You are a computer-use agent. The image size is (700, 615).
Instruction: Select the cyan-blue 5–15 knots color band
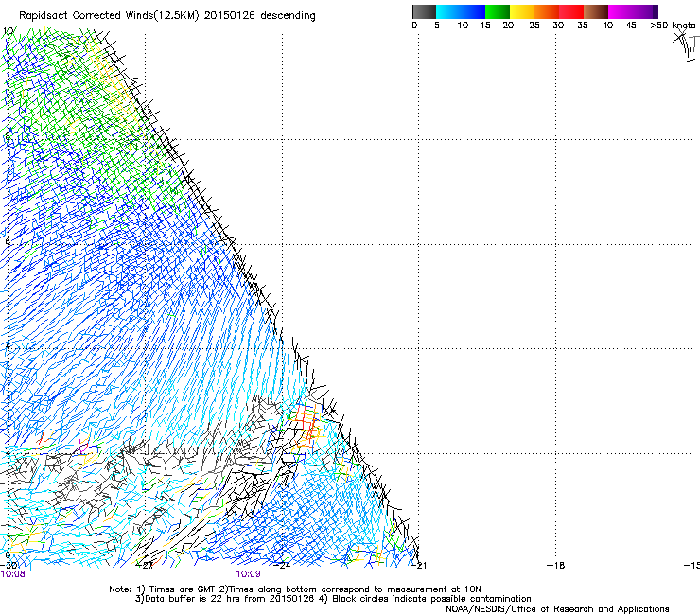(461, 11)
